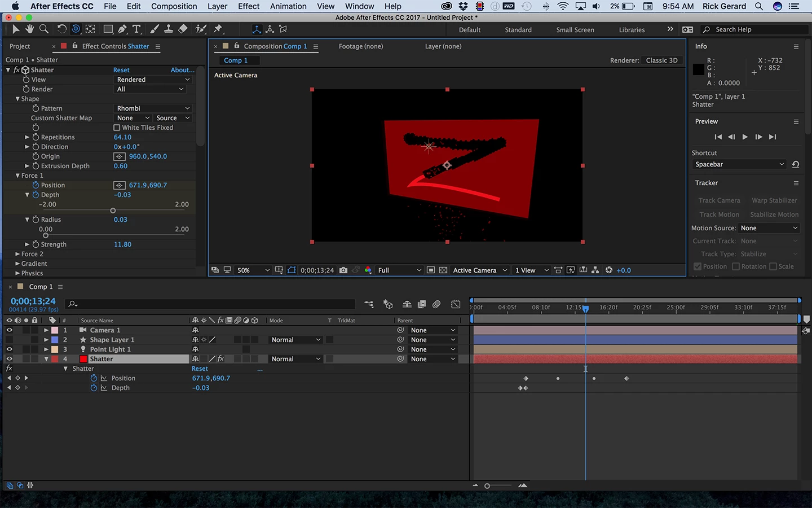Toggle the transparency grid icon

pos(443,270)
